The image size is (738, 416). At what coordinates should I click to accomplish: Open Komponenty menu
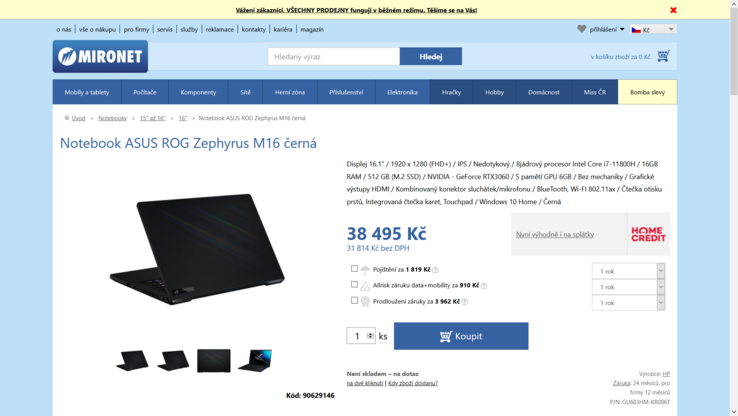point(198,92)
